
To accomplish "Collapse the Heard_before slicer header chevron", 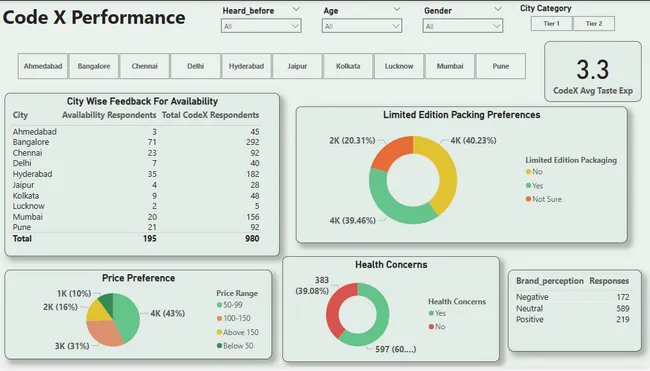I will (296, 9).
